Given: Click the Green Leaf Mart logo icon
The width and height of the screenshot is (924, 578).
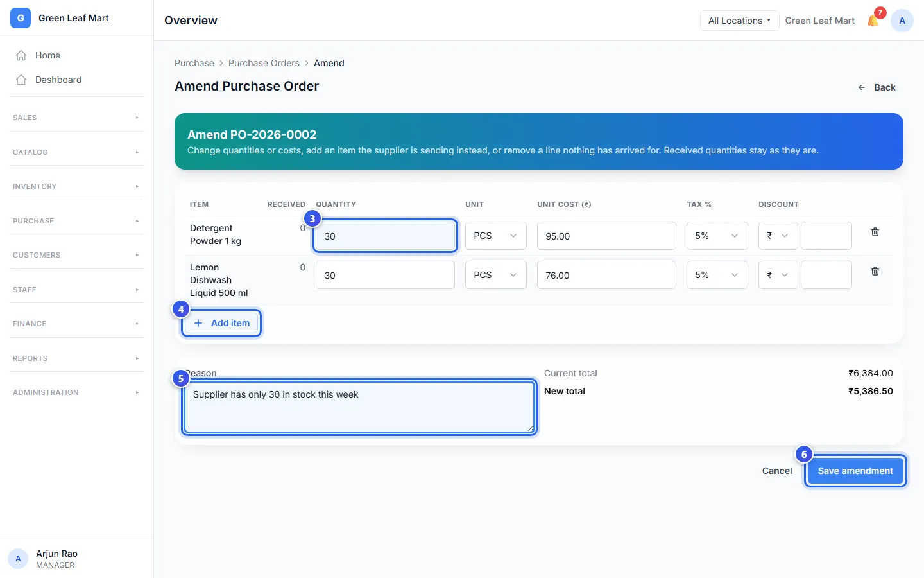Looking at the screenshot, I should (21, 18).
